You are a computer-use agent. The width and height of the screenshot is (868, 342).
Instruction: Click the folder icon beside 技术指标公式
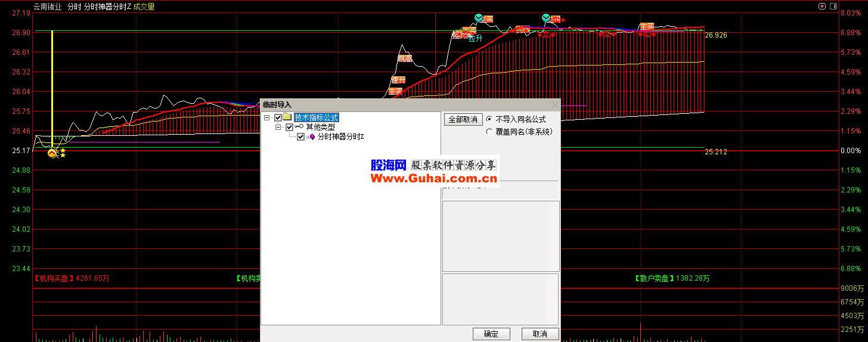(287, 117)
